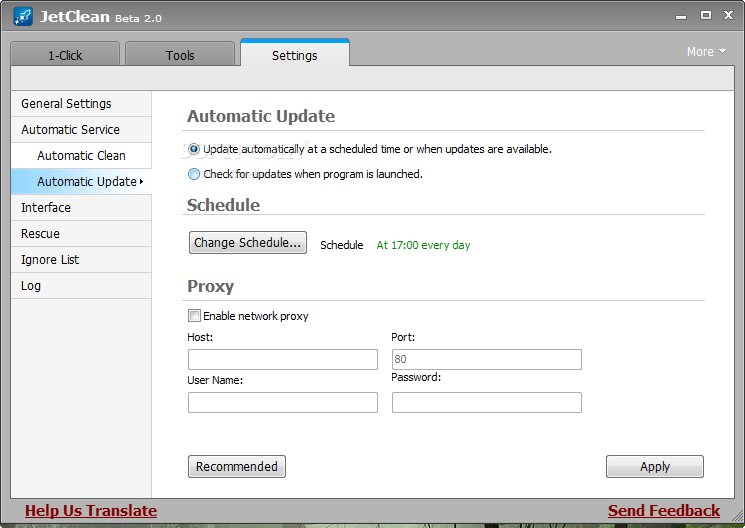Select Automatic Service in sidebar
Screen dimensions: 745x528
point(81,130)
